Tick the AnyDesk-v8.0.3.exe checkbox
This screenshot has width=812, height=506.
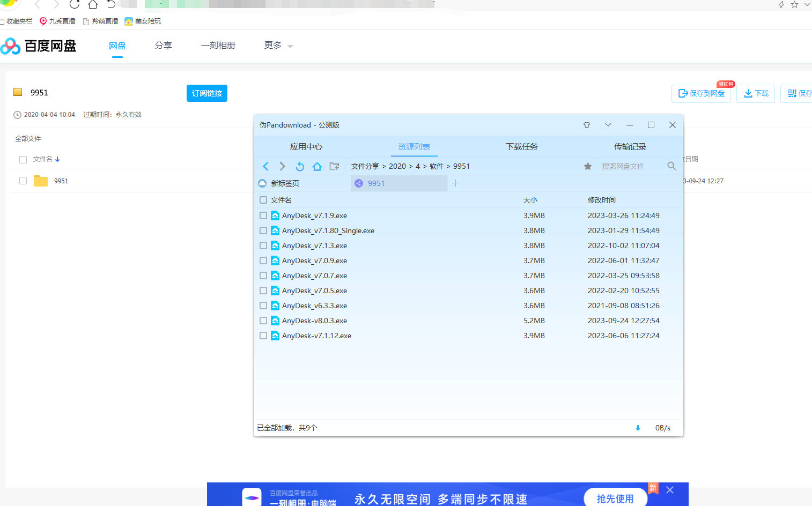click(x=263, y=321)
